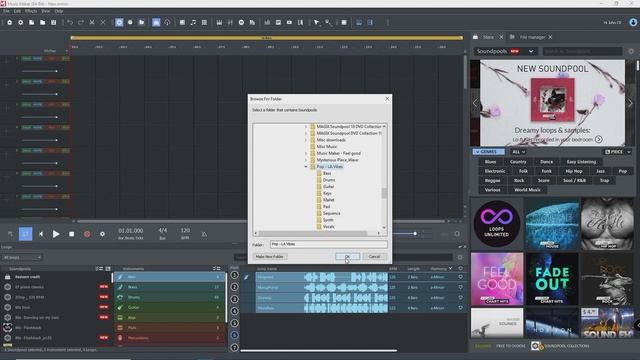640x360 pixels.
Task: Click the red Record button
Action: [x=87, y=234]
